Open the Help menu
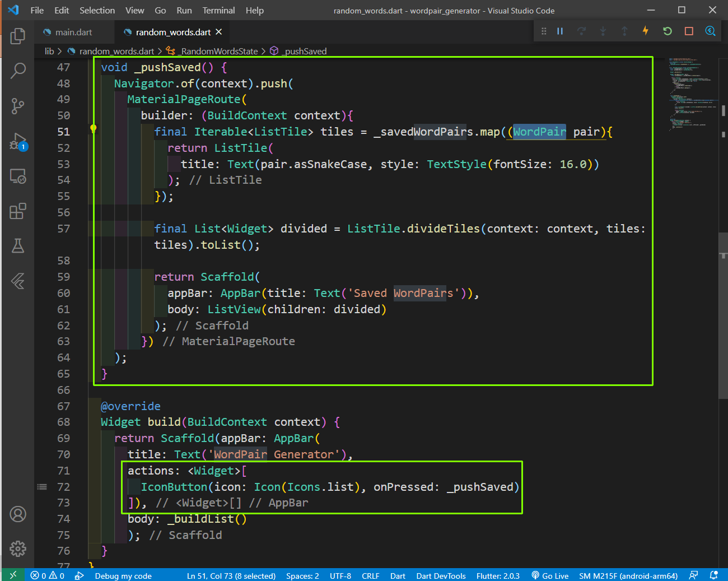Image resolution: width=728 pixels, height=581 pixels. coord(254,10)
